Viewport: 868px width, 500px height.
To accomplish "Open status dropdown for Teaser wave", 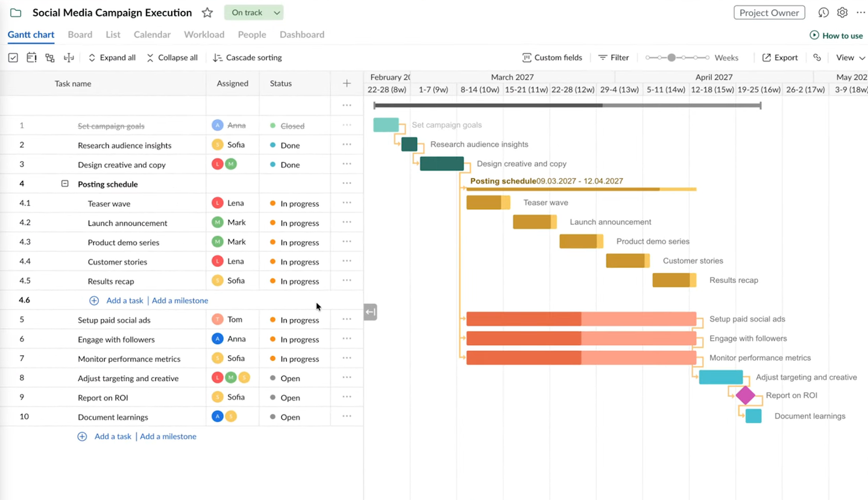I will point(295,203).
